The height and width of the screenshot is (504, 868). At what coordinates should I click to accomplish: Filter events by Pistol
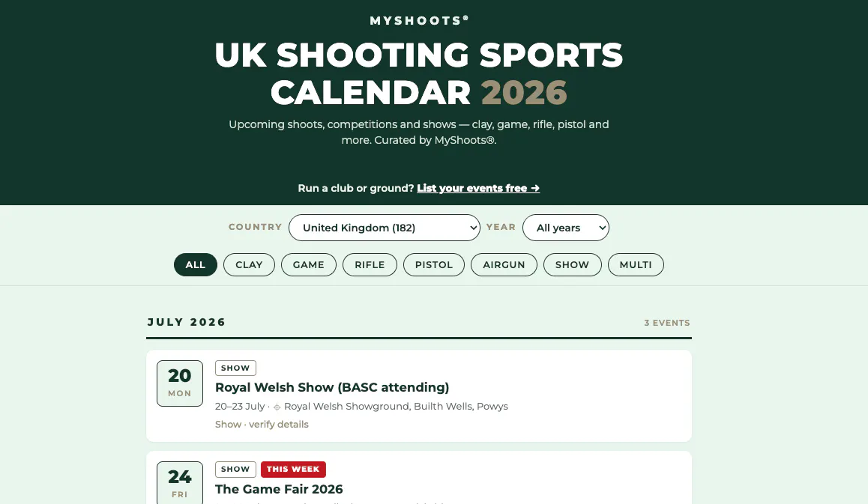[434, 264]
